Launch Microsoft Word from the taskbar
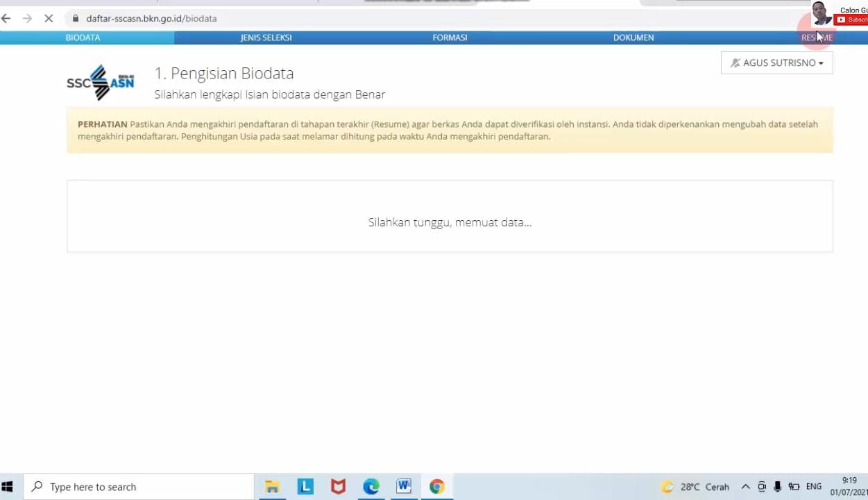Screen dimensions: 868x500 404,486
